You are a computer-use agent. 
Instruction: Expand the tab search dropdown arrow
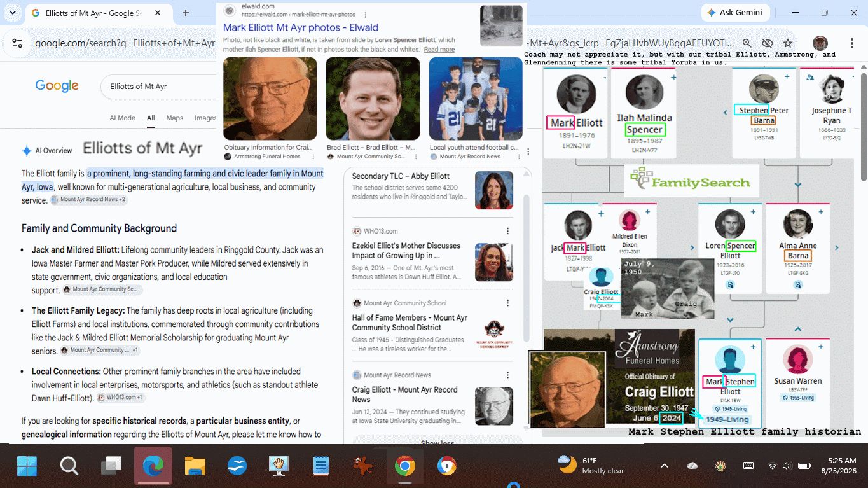(x=12, y=13)
